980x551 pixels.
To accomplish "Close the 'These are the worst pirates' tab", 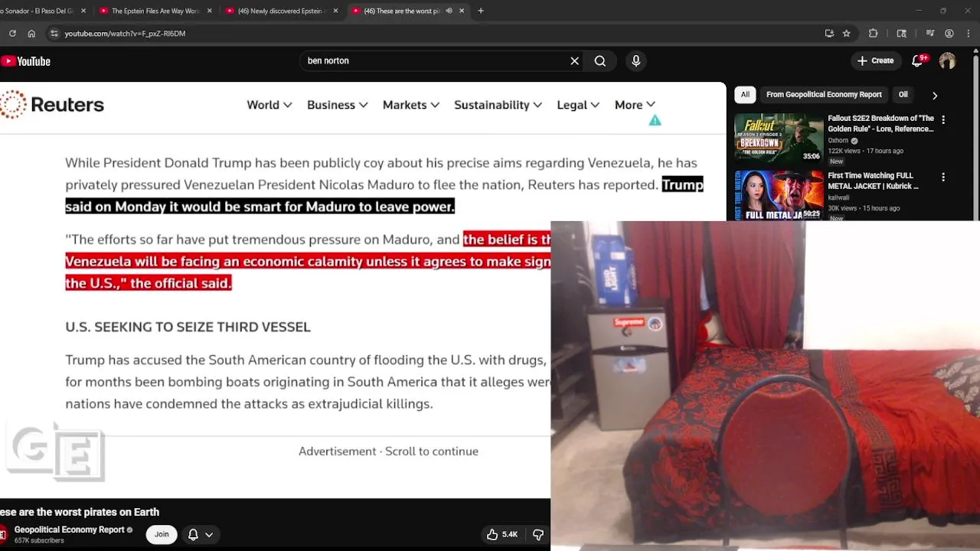I will [462, 11].
